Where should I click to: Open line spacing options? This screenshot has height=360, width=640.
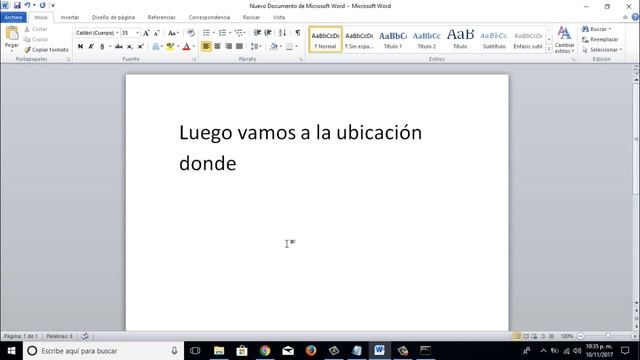tap(256, 47)
